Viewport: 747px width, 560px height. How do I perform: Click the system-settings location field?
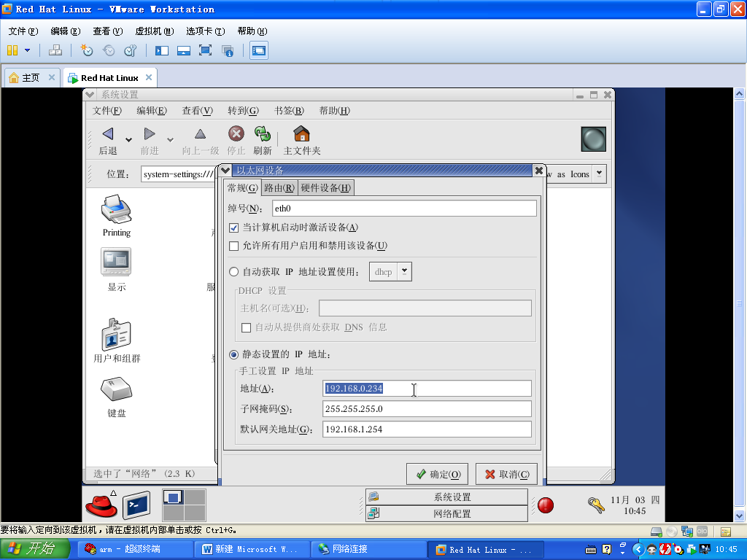[178, 174]
